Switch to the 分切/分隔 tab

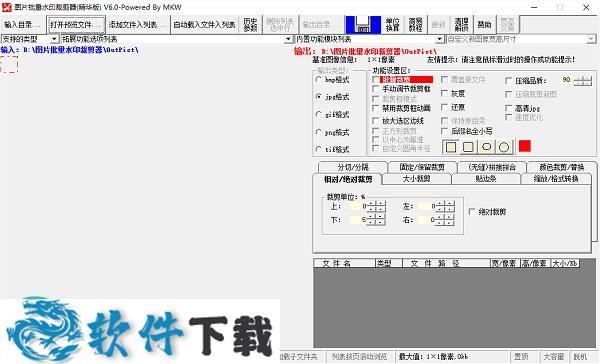[x=353, y=167]
